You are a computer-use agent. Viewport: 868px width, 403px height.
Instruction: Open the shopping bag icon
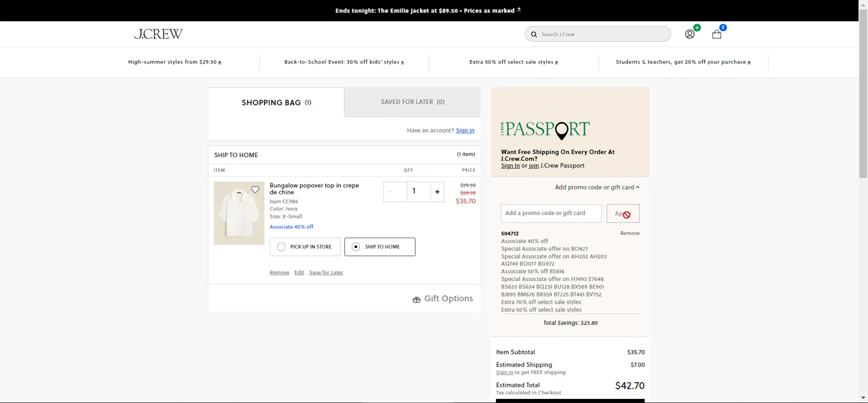pyautogui.click(x=716, y=34)
